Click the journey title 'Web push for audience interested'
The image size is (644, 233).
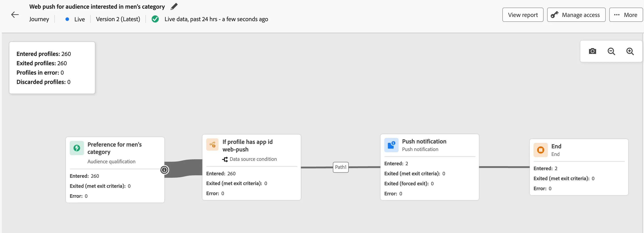pyautogui.click(x=97, y=6)
